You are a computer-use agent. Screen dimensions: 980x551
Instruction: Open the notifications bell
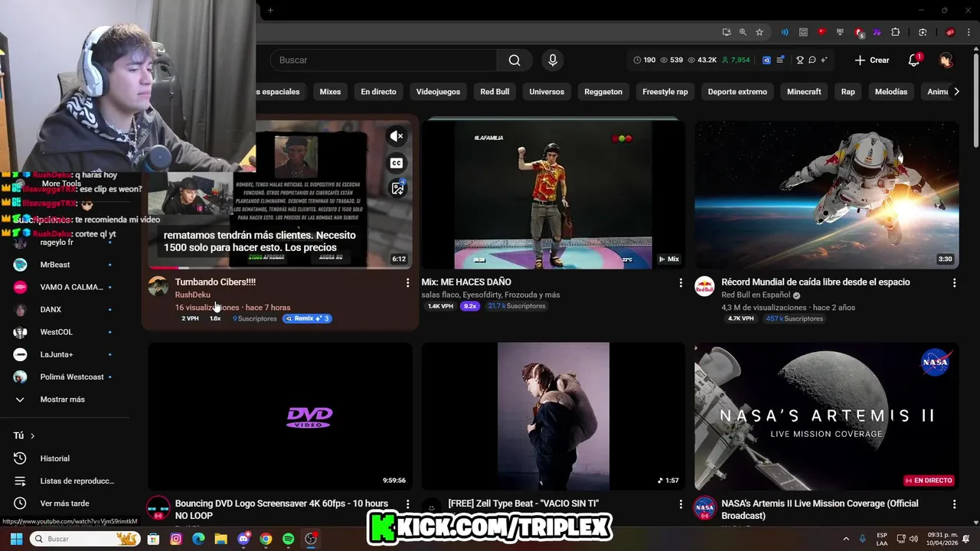click(914, 60)
